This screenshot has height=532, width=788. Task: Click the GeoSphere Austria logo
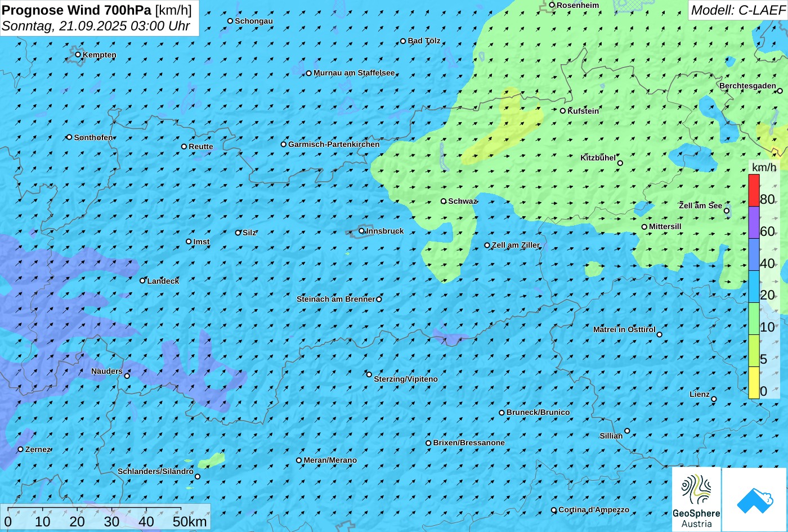tap(696, 499)
